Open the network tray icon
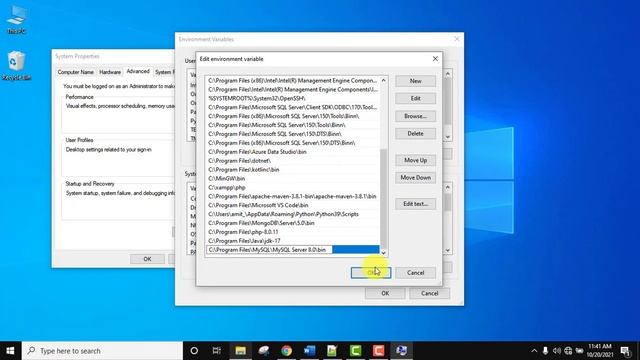Image resolution: width=640 pixels, height=360 pixels. 568,351
